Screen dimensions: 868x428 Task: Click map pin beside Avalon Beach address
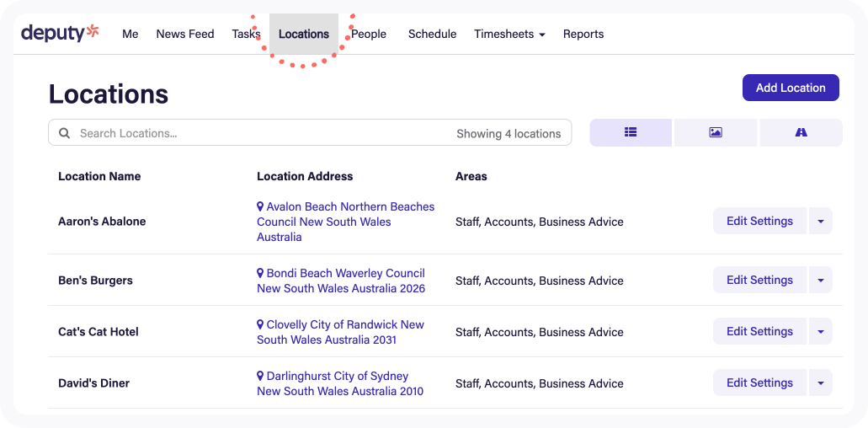[x=260, y=206]
